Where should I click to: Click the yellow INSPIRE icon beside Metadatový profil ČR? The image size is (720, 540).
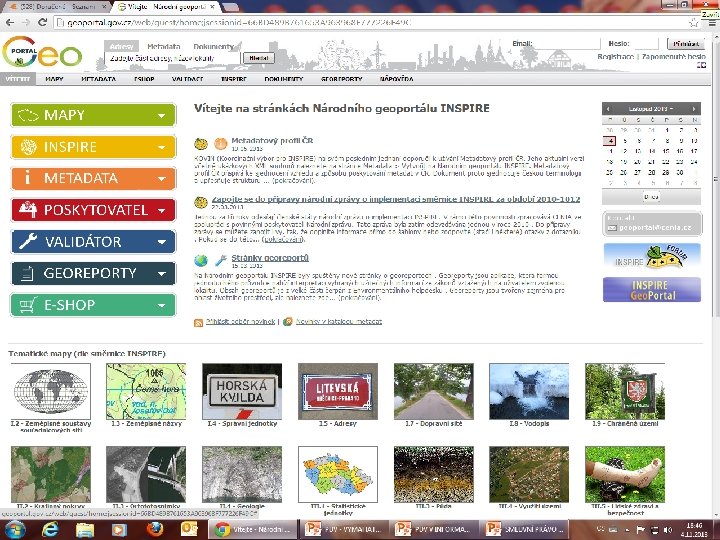(201, 144)
